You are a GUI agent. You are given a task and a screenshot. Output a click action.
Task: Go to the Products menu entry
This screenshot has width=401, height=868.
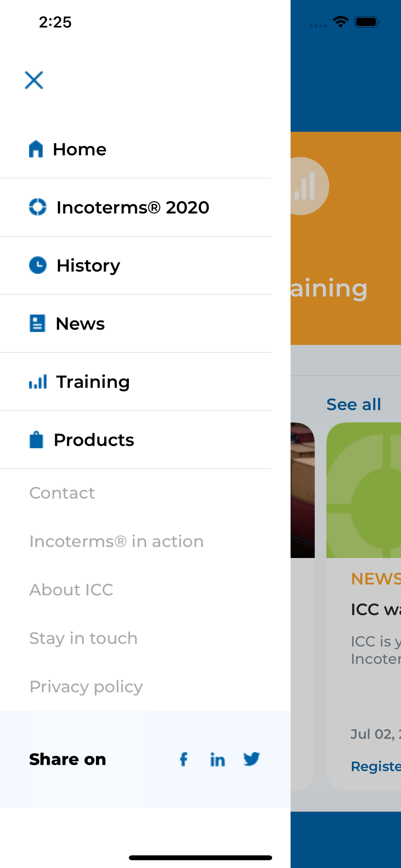click(x=135, y=440)
